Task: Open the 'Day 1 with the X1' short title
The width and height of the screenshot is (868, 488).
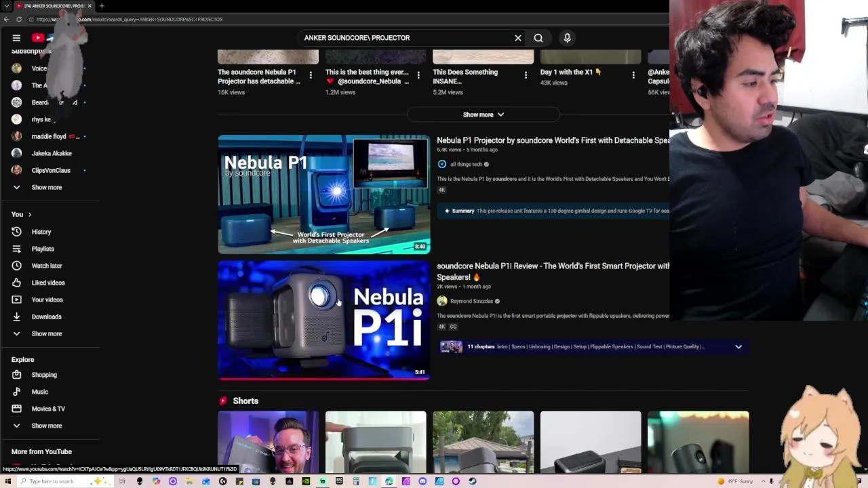Action: (570, 72)
